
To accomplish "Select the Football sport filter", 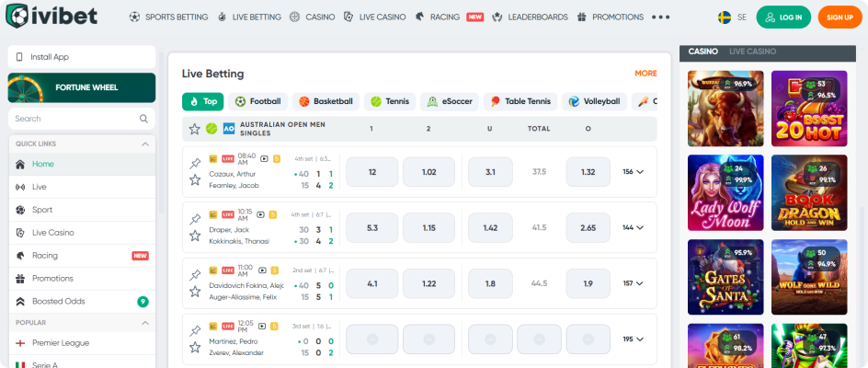I will [258, 101].
